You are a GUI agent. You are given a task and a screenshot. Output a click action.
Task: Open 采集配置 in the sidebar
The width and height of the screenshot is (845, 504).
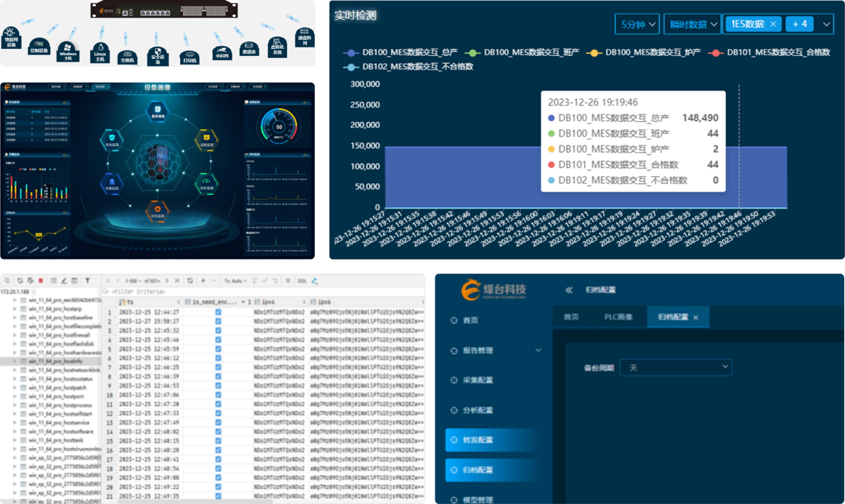coord(477,381)
